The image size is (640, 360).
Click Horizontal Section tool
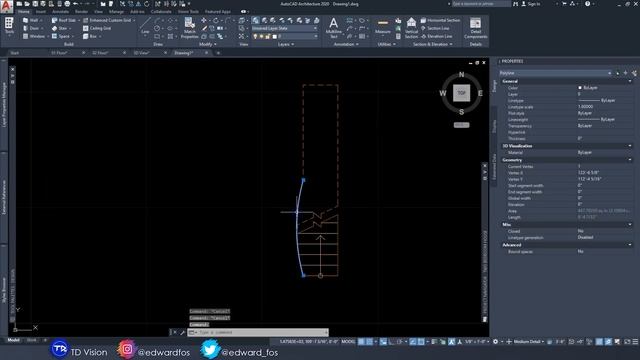tap(440, 20)
